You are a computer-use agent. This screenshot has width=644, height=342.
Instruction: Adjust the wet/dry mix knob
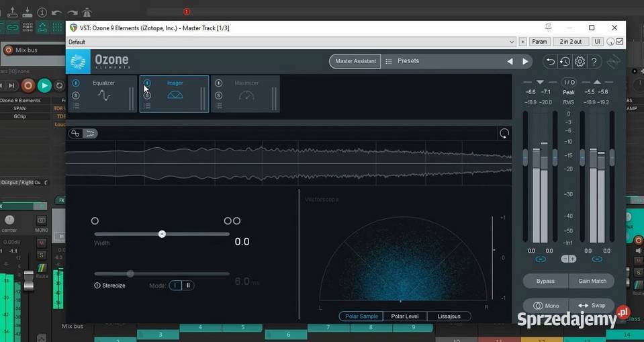coord(610,42)
